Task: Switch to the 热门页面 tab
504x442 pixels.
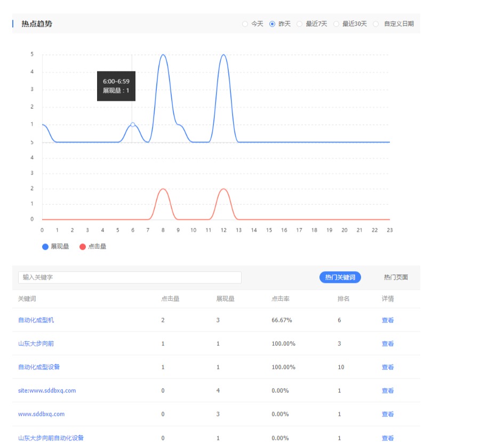Action: coord(396,277)
